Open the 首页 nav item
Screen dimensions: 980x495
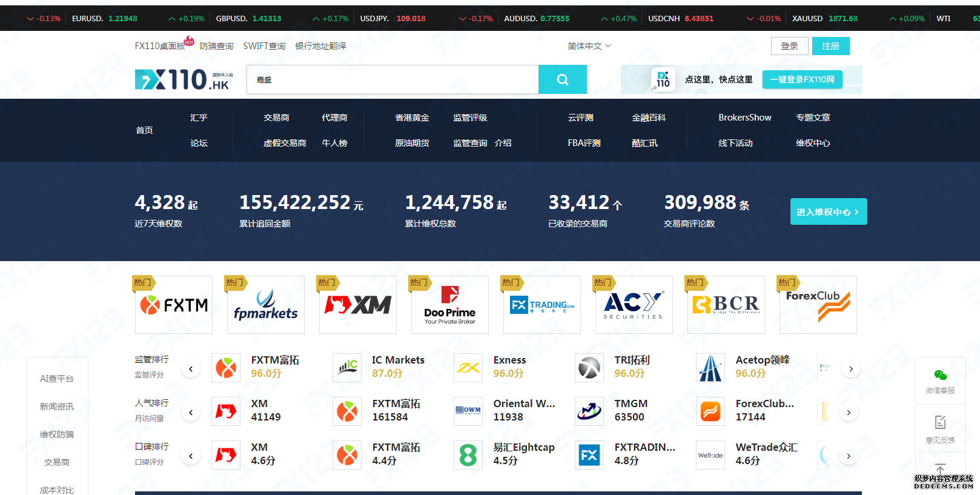[144, 130]
